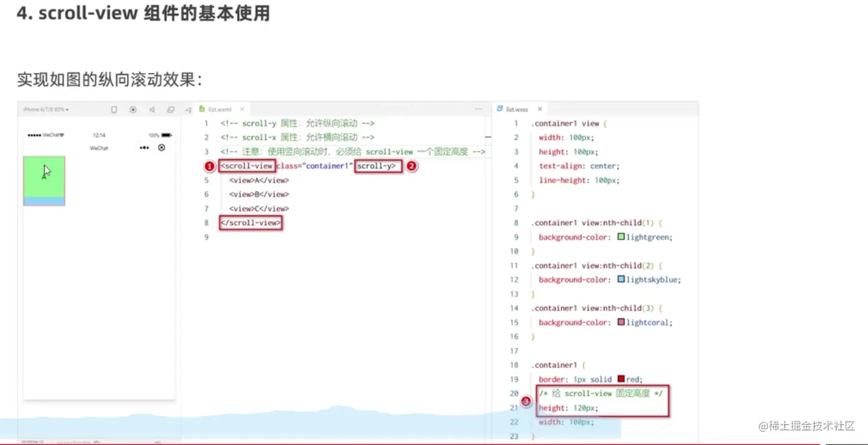
Task: Click the </scroll-view> closing tag
Action: point(250,223)
